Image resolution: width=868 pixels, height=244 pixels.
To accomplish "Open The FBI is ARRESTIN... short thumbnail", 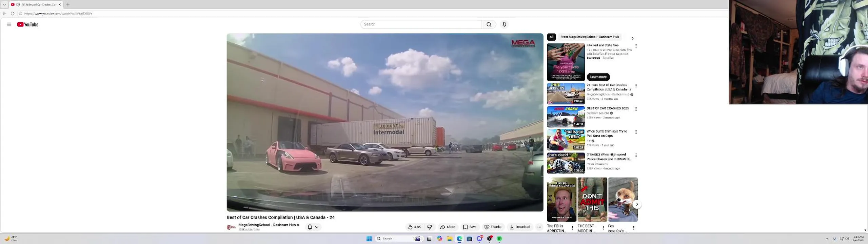I will [561, 200].
